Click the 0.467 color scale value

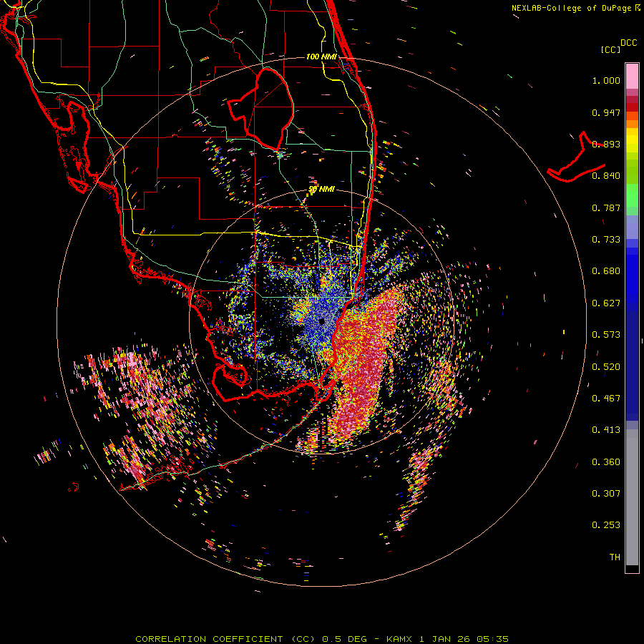[x=606, y=399]
